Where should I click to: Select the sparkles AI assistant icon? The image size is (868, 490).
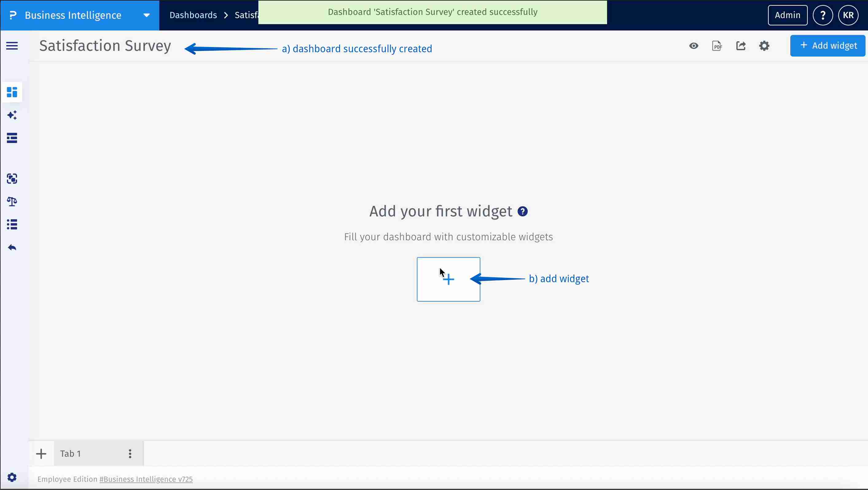pyautogui.click(x=12, y=115)
